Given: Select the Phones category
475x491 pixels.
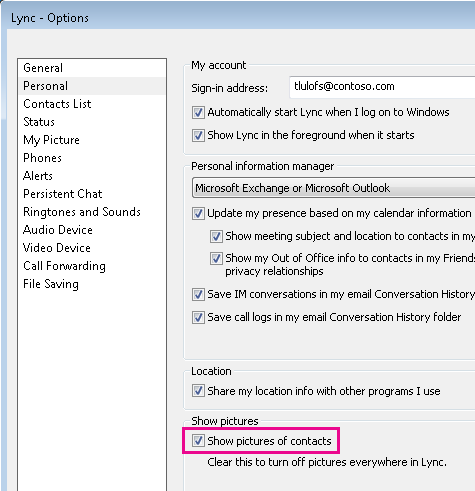Looking at the screenshot, I should pos(92,158).
